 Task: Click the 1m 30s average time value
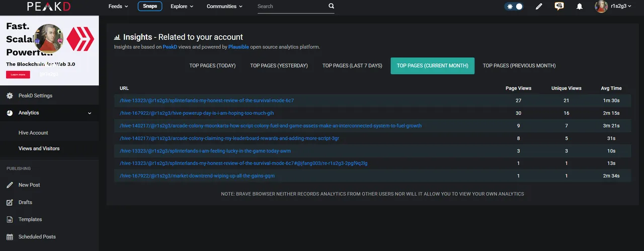click(611, 101)
